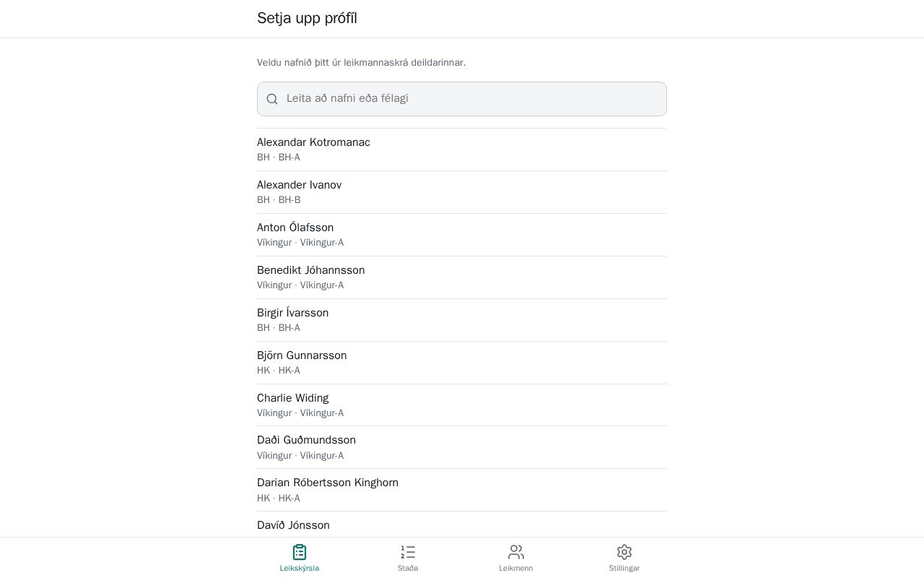924x578 pixels.
Task: Open the Leikskýrsla clipboard icon
Action: click(300, 552)
